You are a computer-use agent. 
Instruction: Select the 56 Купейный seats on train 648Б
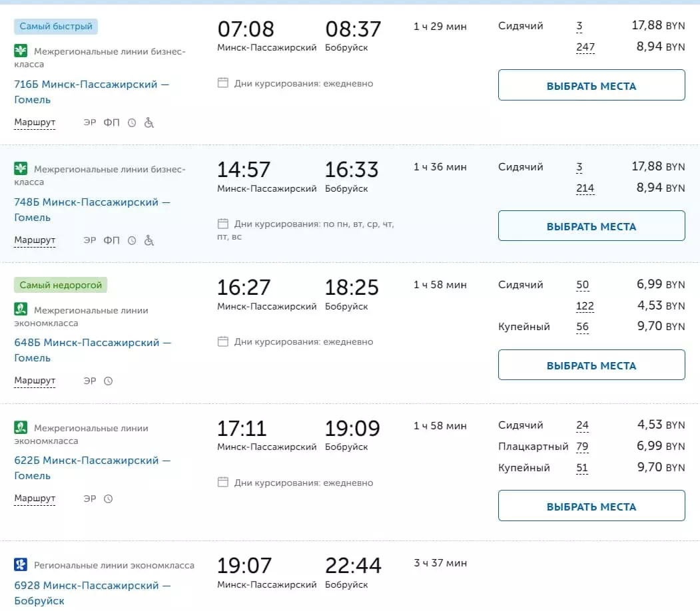pos(582,327)
